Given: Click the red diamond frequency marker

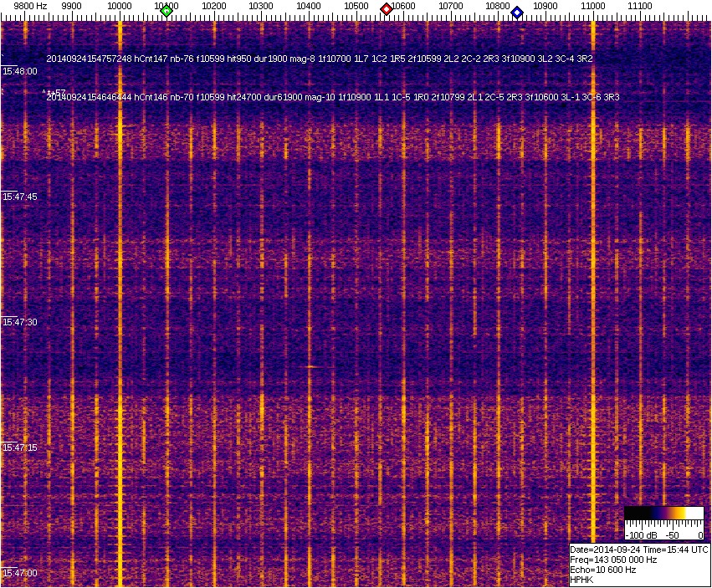Looking at the screenshot, I should (387, 9).
